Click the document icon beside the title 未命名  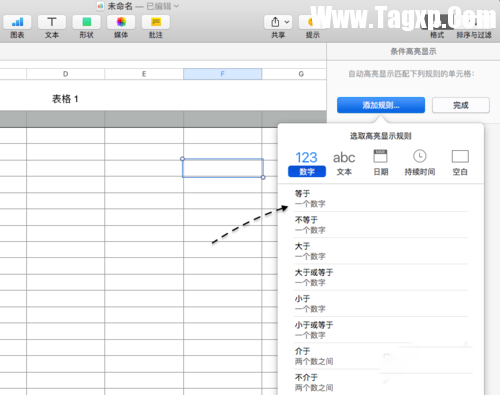(100, 6)
